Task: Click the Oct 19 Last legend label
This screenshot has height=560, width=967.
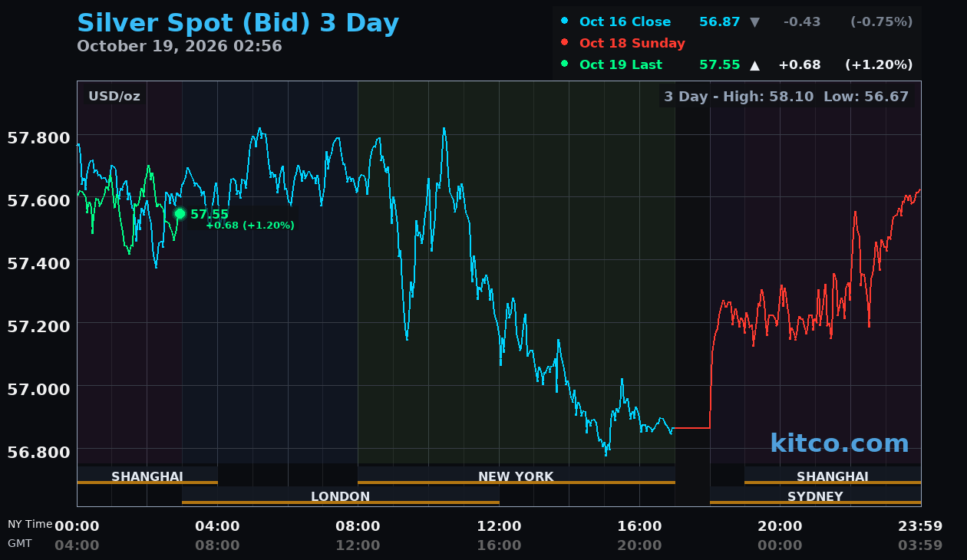Action: [x=621, y=64]
